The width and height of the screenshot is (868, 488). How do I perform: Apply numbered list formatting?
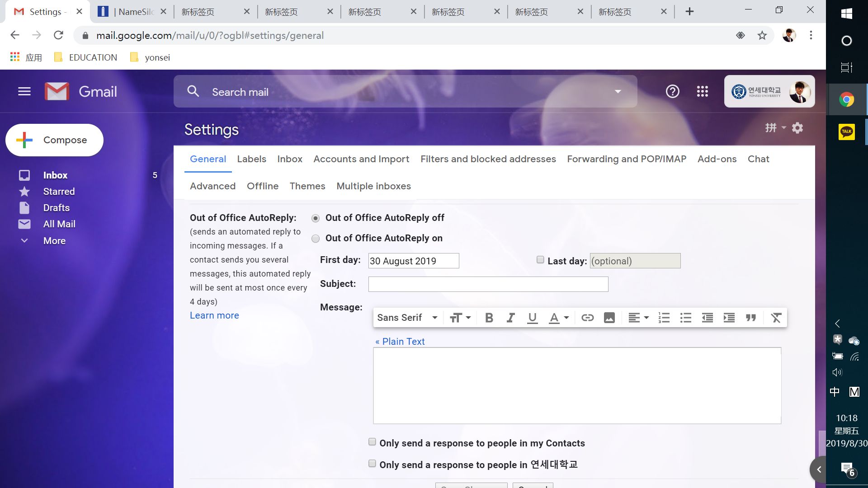point(664,318)
